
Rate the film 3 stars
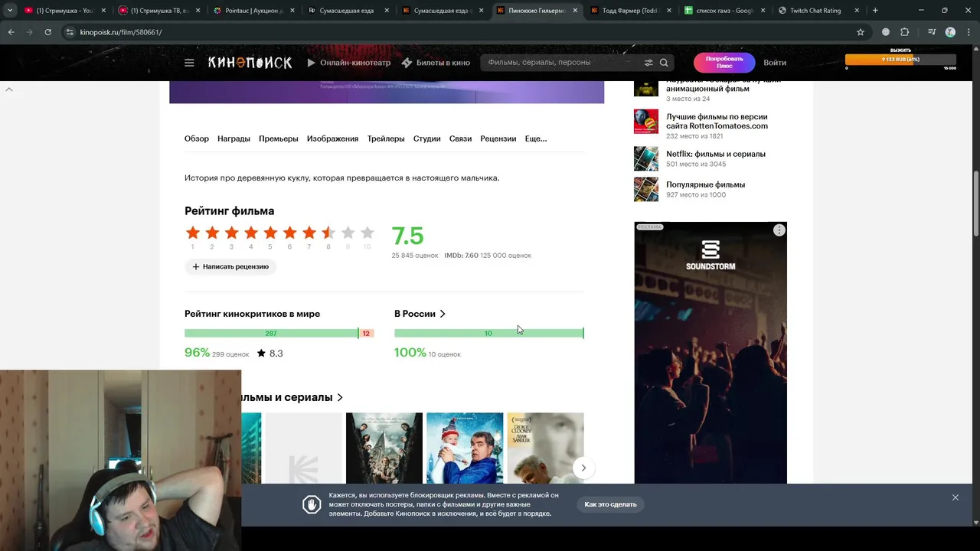[x=231, y=233]
